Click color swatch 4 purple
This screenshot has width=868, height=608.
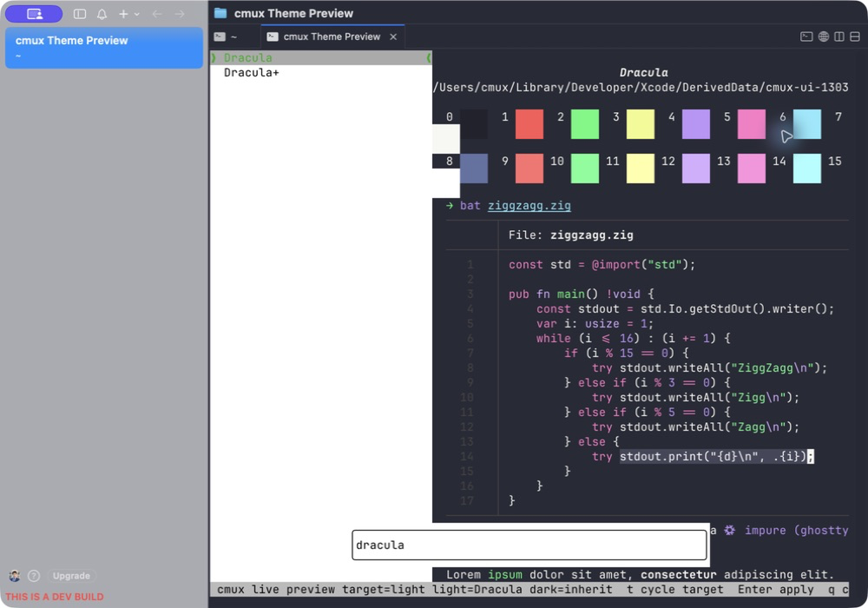[696, 124]
